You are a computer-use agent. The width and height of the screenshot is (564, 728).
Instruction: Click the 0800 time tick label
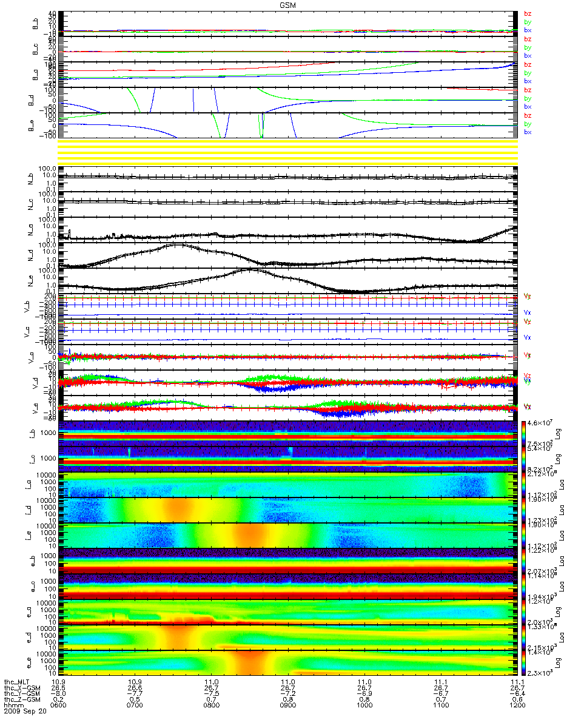pyautogui.click(x=210, y=706)
